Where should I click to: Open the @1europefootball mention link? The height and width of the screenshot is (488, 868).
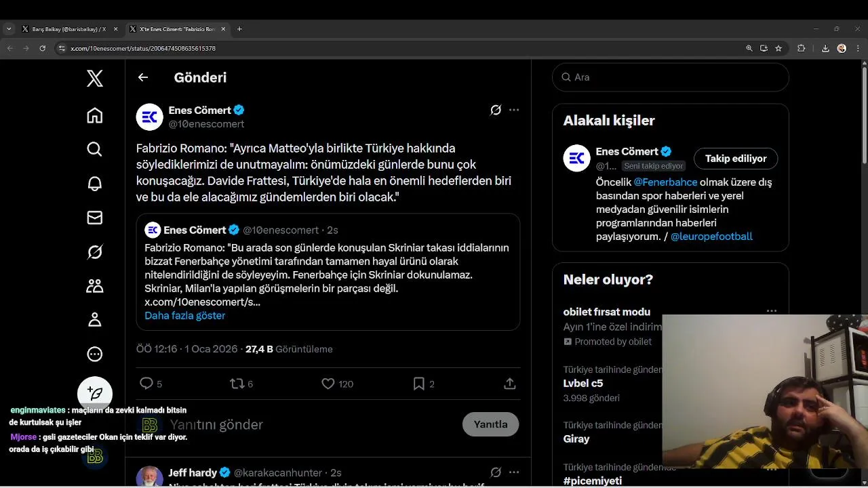(711, 236)
